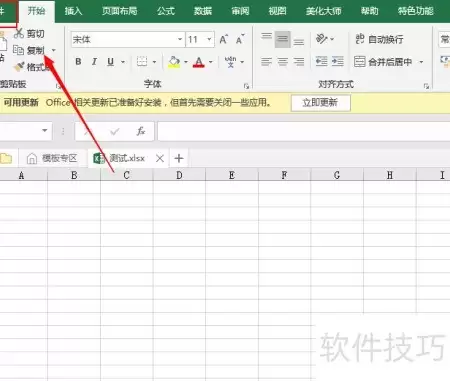Select column E header
450x381 pixels.
[232, 175]
